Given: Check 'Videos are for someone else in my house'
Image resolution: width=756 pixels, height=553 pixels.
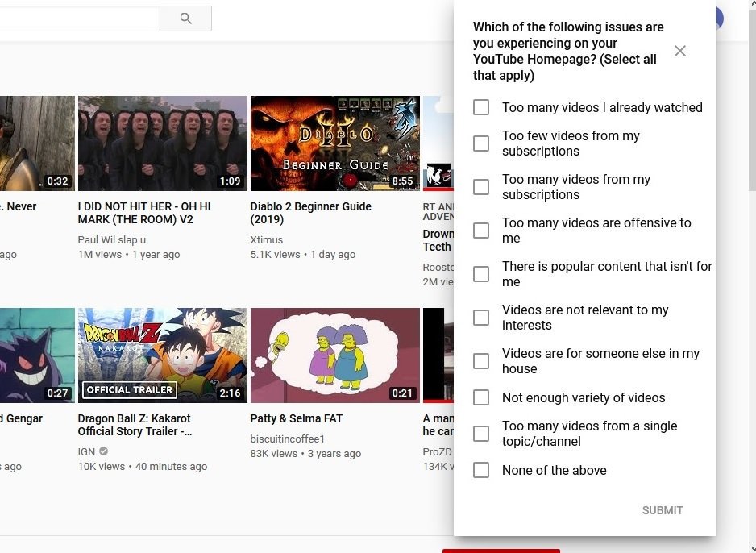Looking at the screenshot, I should tap(481, 360).
